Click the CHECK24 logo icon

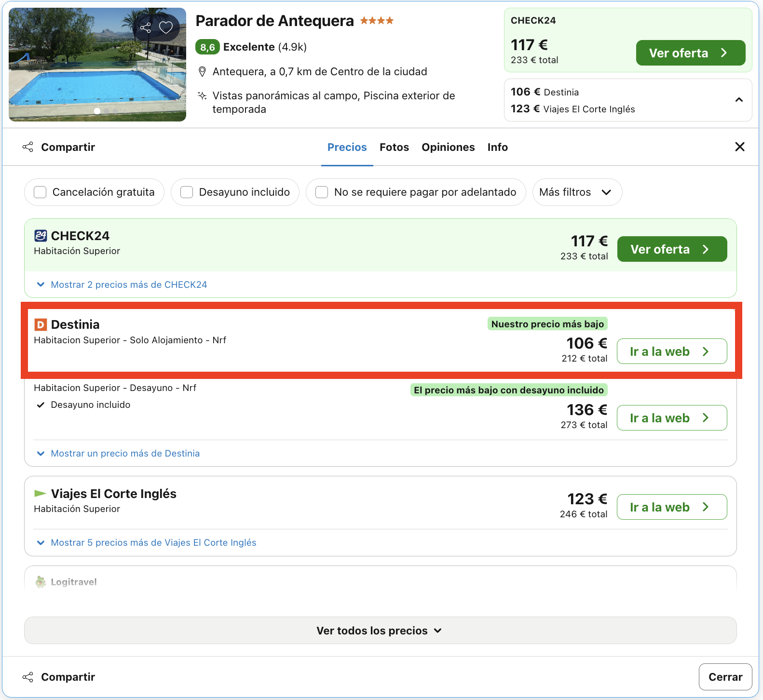point(41,236)
